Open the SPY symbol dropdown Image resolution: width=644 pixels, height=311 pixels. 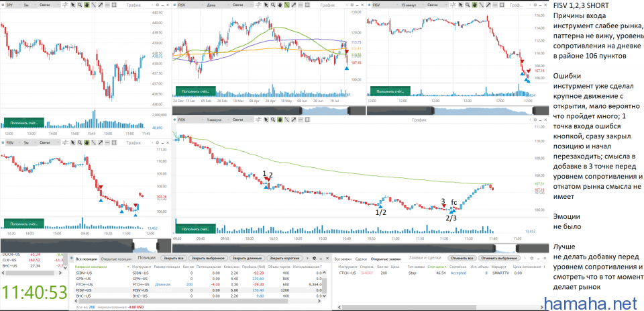tap(15, 5)
